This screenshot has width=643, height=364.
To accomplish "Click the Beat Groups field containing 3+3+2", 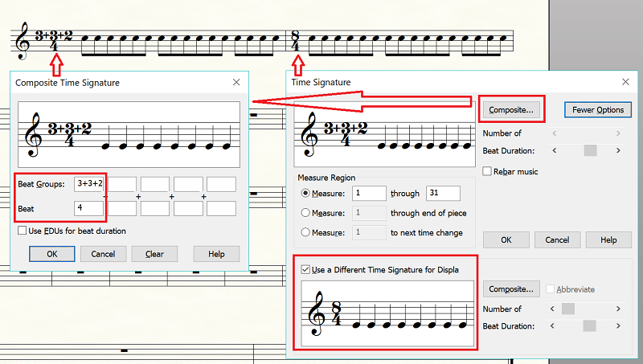I will (x=88, y=184).
